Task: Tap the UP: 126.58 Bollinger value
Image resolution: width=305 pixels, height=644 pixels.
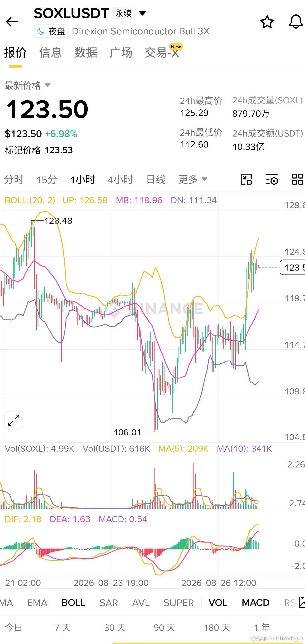Action: [x=85, y=200]
